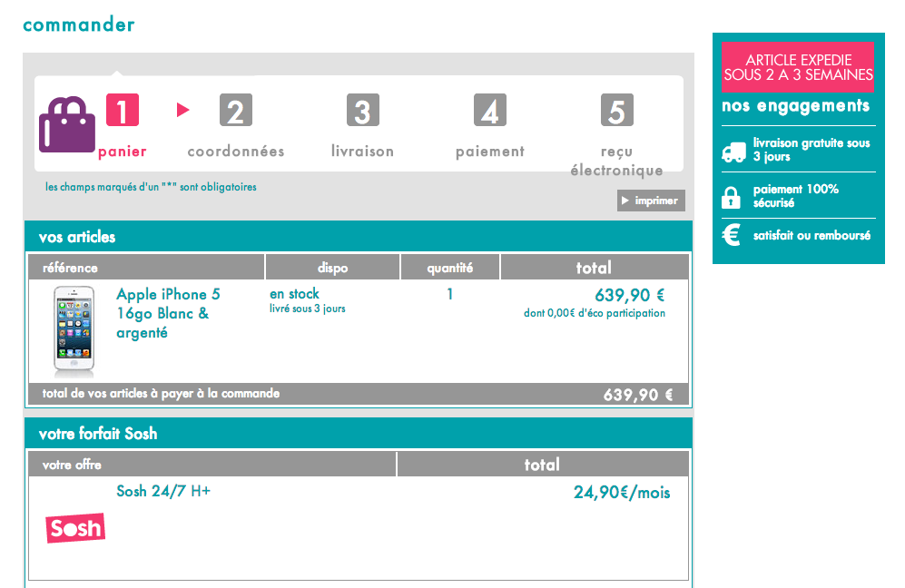The image size is (905, 588).
Task: Click the dispo column header
Action: (332, 268)
